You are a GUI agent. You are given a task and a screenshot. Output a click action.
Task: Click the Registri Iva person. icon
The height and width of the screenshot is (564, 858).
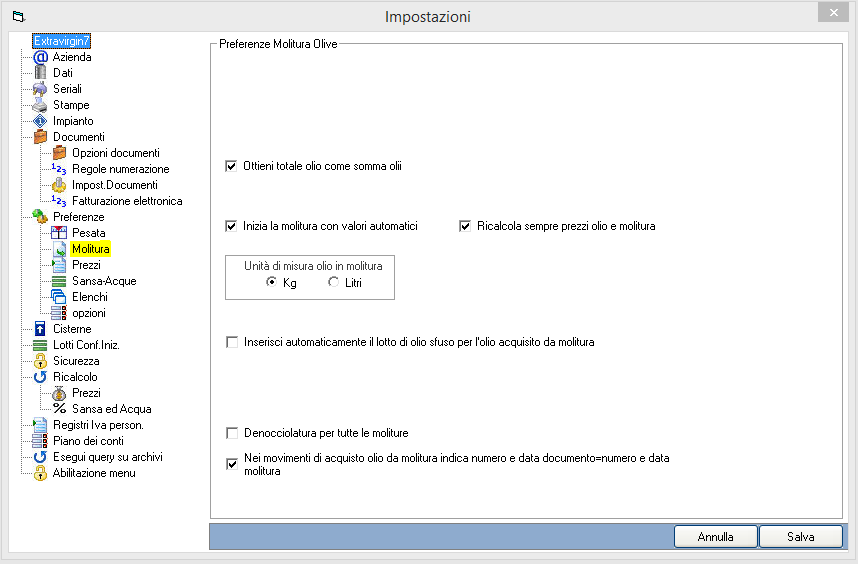point(40,425)
